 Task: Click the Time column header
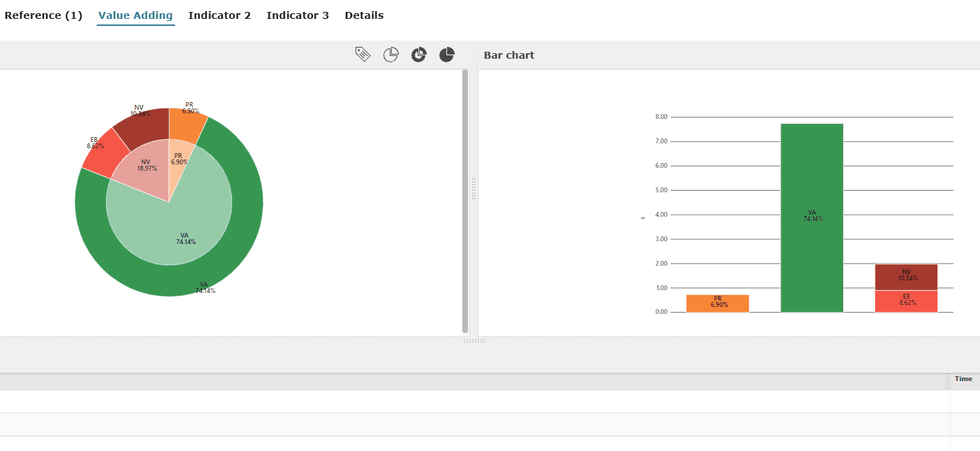tap(963, 379)
